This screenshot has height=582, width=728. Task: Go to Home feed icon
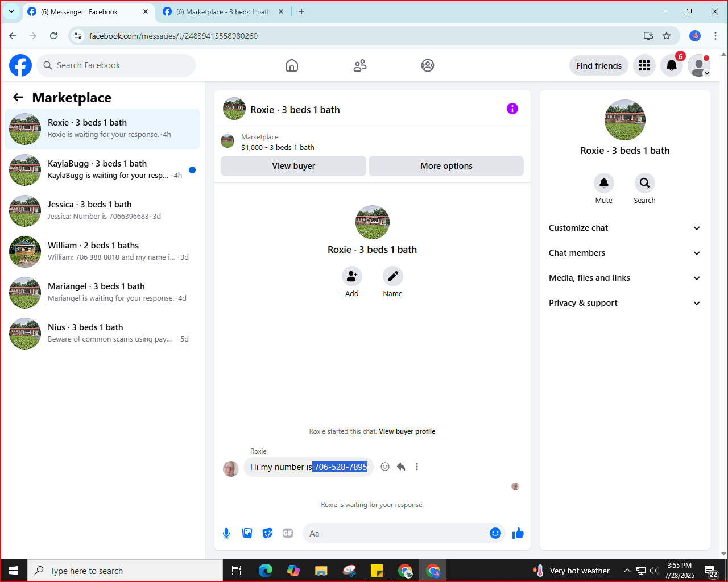coord(292,65)
